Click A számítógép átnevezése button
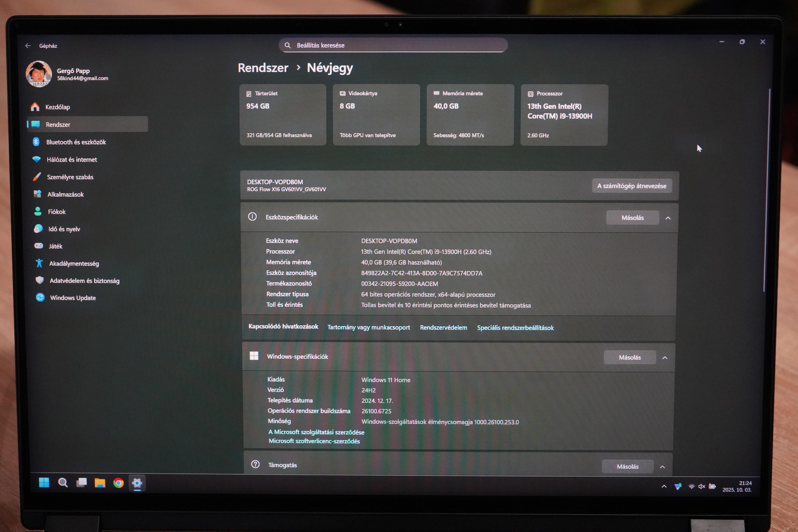Image resolution: width=798 pixels, height=532 pixels. [x=632, y=186]
